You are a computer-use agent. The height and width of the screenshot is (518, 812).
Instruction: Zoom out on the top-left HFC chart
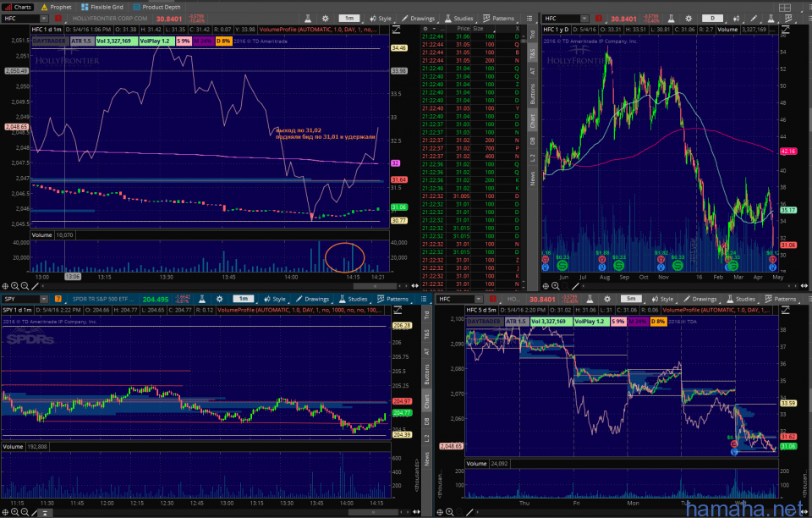(x=25, y=286)
